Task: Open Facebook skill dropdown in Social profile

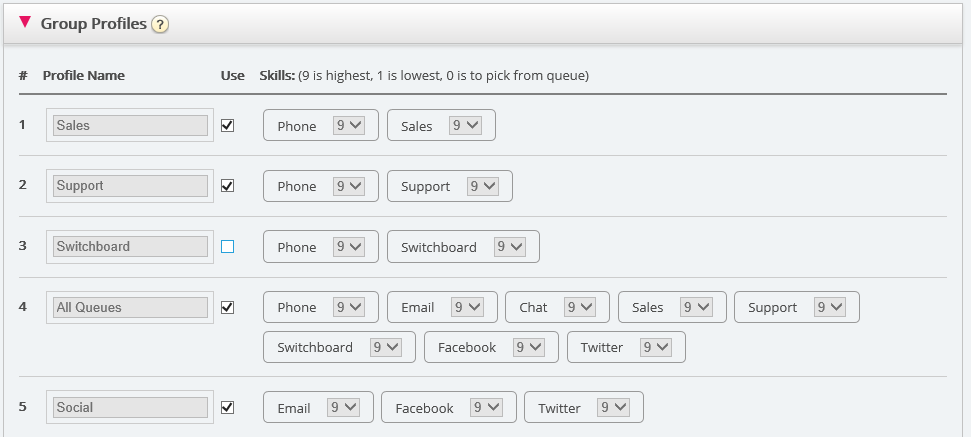Action: tap(487, 407)
